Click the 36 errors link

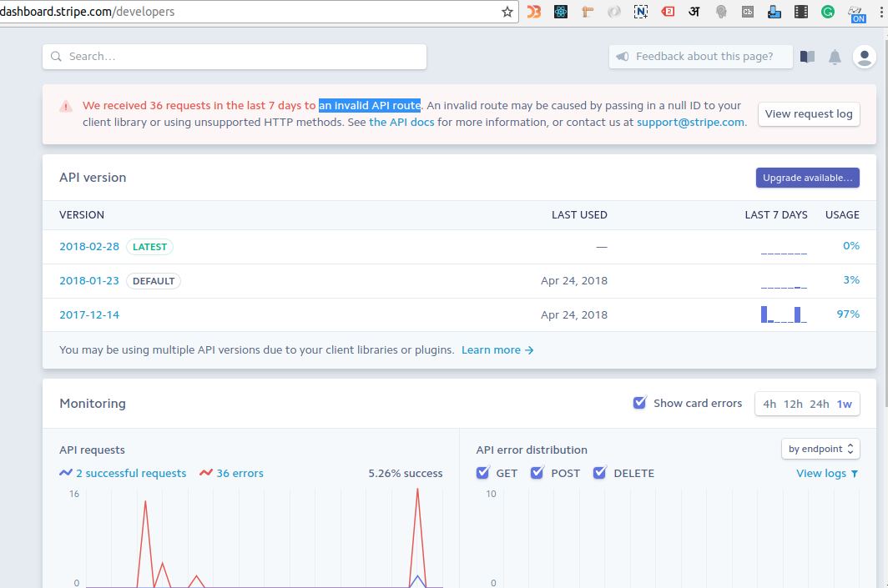[240, 473]
